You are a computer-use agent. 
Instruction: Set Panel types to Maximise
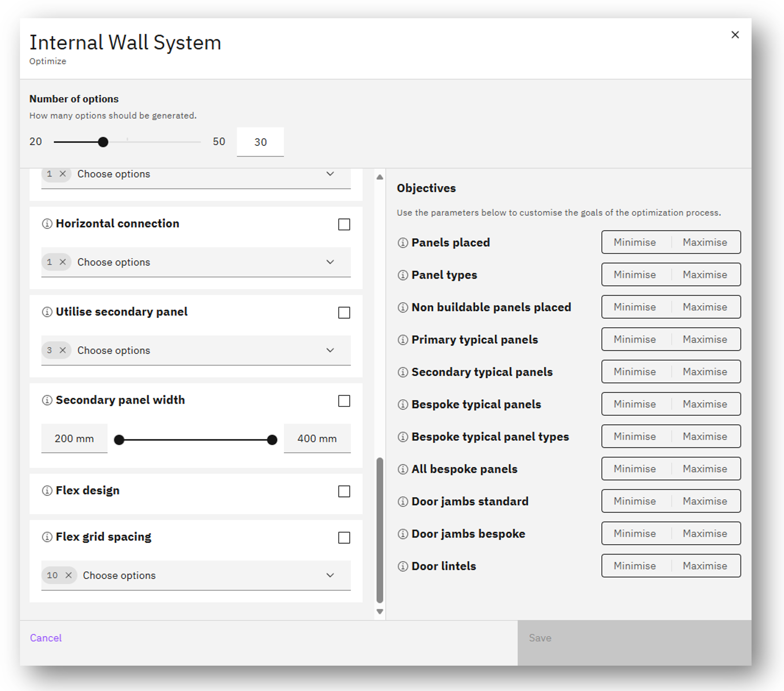tap(705, 275)
